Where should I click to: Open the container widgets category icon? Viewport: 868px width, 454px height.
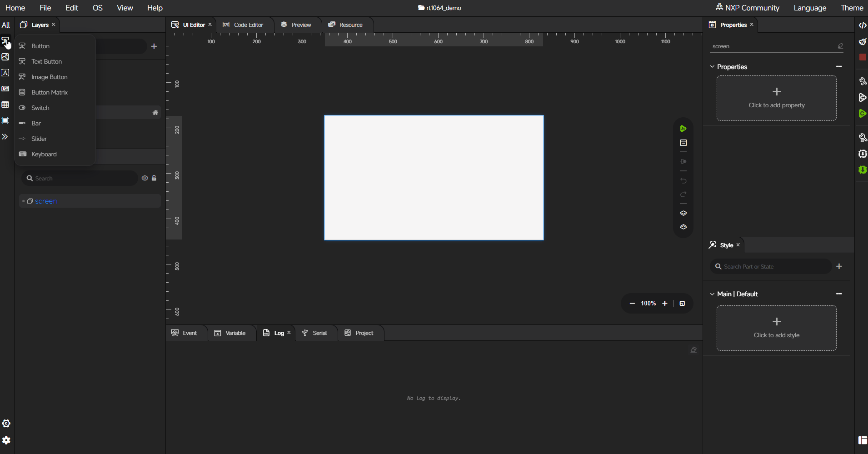pyautogui.click(x=5, y=120)
